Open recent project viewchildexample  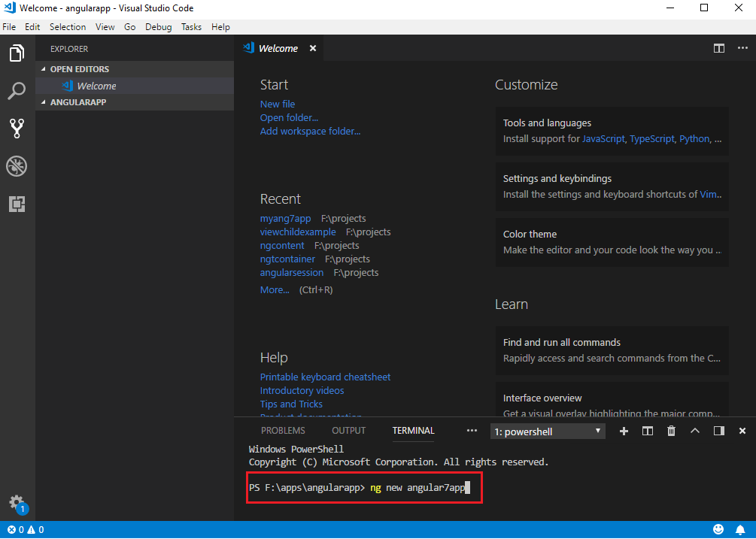tap(298, 232)
